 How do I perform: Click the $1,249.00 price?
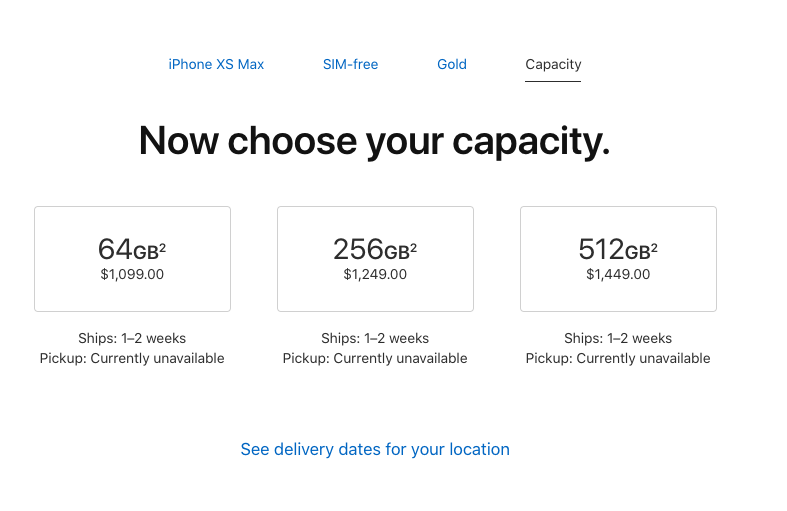(375, 274)
